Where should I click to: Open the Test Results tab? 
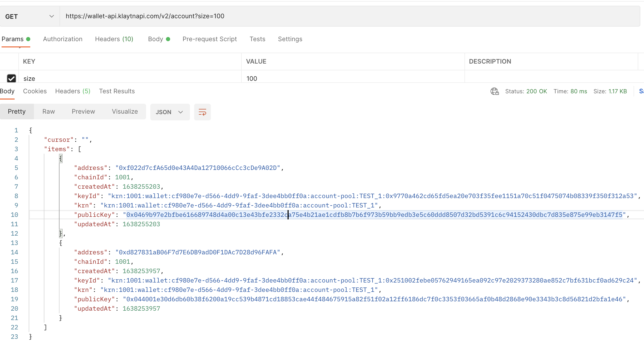coord(117,91)
